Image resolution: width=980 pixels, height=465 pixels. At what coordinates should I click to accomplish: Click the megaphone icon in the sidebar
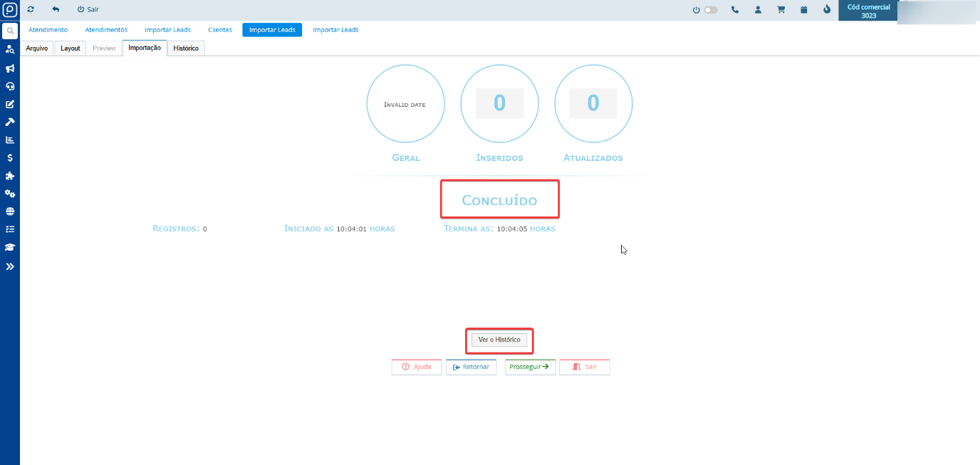pyautogui.click(x=10, y=68)
